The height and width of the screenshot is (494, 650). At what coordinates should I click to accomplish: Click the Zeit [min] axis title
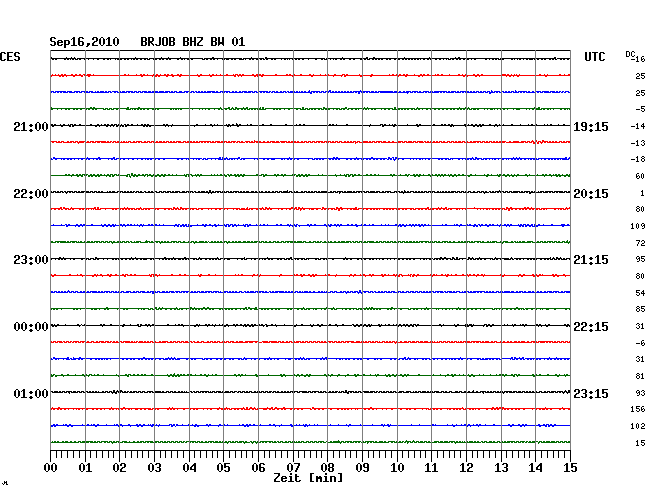[308, 478]
